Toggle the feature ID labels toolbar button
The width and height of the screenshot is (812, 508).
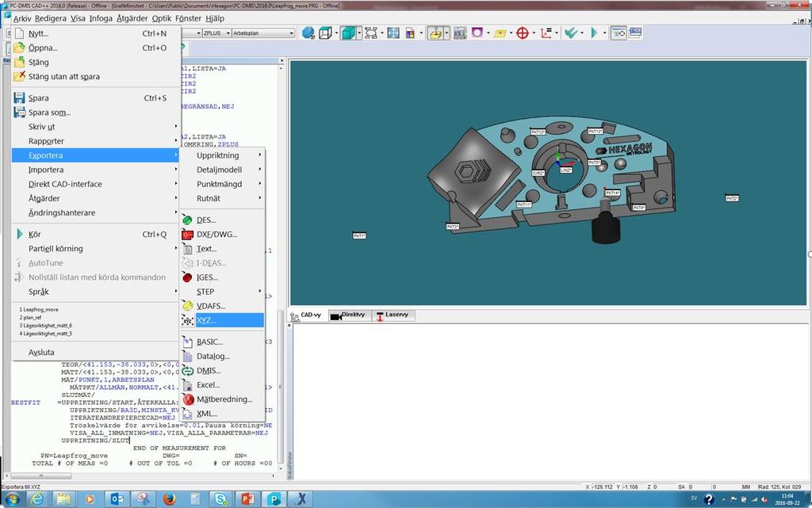619,33
